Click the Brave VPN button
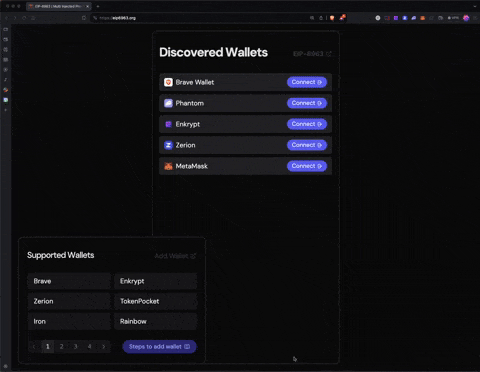The image size is (480, 372). pos(453,18)
